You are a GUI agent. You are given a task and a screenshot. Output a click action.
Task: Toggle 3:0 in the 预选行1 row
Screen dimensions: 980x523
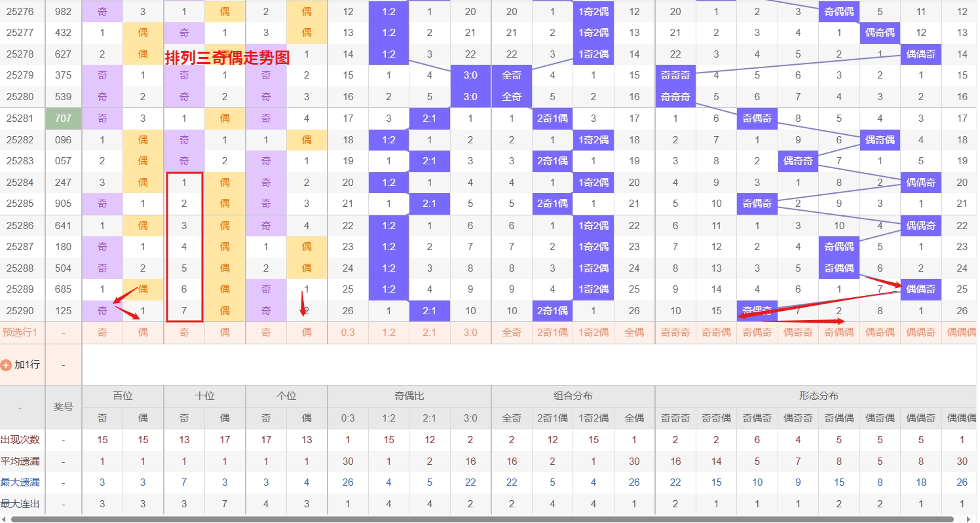470,333
